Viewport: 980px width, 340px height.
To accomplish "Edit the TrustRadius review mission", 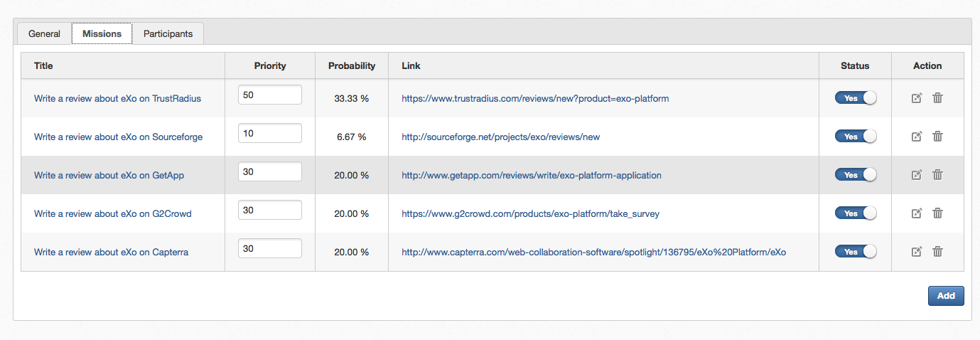I will (917, 98).
